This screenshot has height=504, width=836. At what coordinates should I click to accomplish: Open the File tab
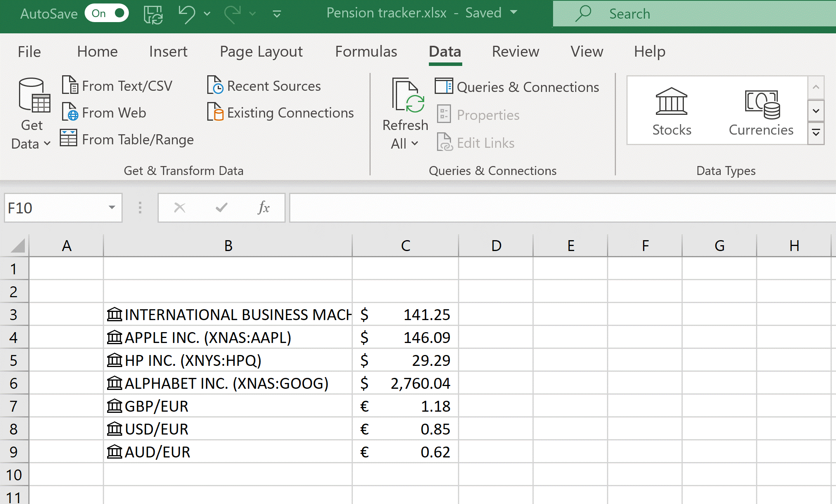click(29, 52)
